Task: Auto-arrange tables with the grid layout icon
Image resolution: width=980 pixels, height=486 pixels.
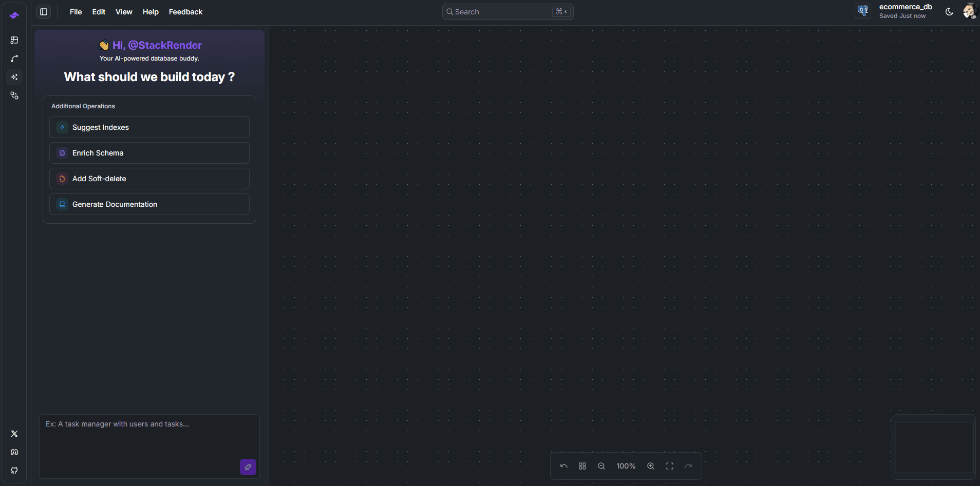Action: 582,466
